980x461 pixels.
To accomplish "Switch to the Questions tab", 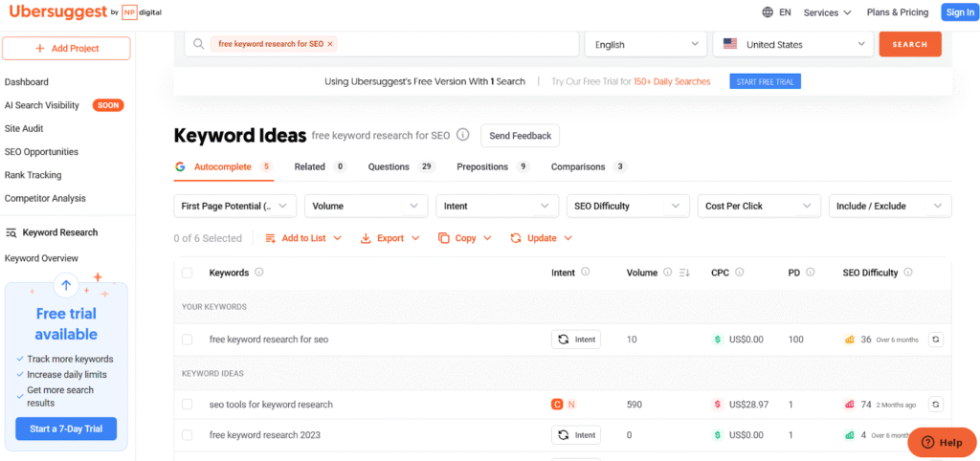I will pos(389,166).
